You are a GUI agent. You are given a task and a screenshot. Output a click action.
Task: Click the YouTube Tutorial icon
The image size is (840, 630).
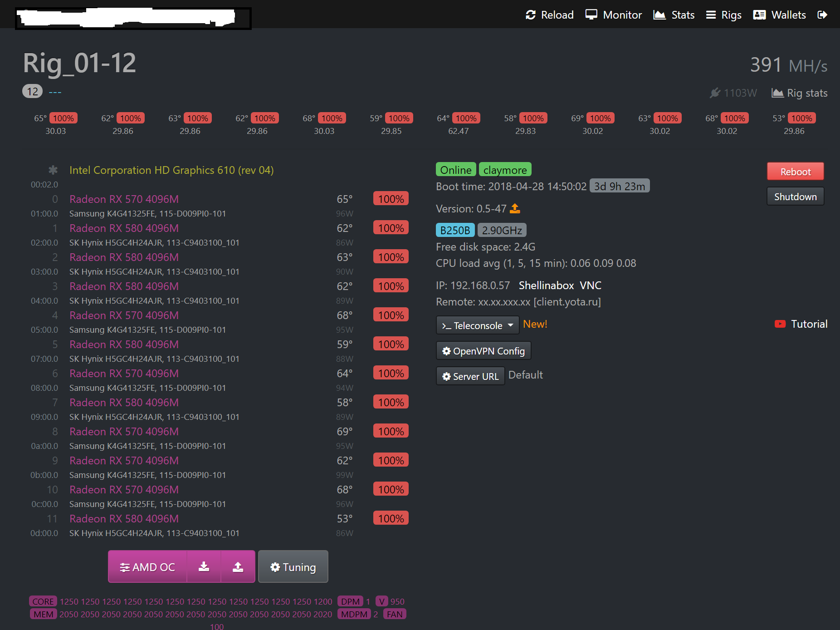pos(780,324)
